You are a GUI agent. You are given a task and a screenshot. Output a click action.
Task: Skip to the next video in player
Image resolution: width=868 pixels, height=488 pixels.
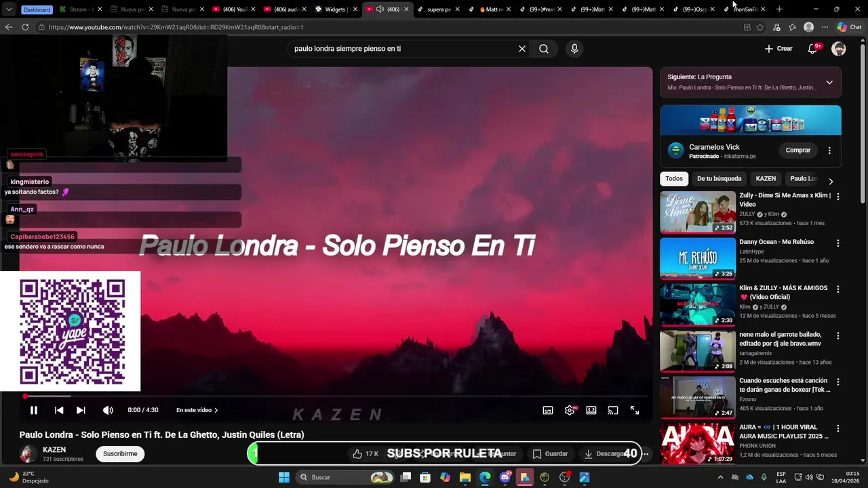[x=81, y=410]
